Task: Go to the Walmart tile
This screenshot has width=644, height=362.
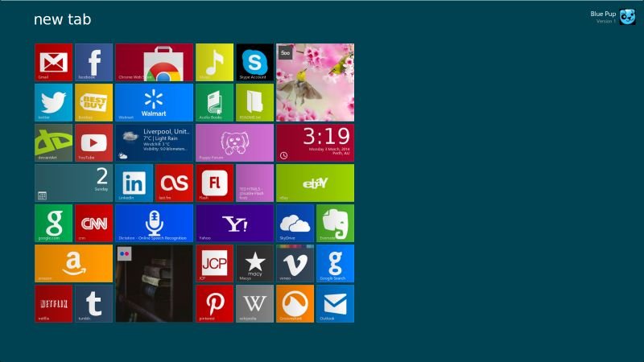Action: pyautogui.click(x=154, y=103)
